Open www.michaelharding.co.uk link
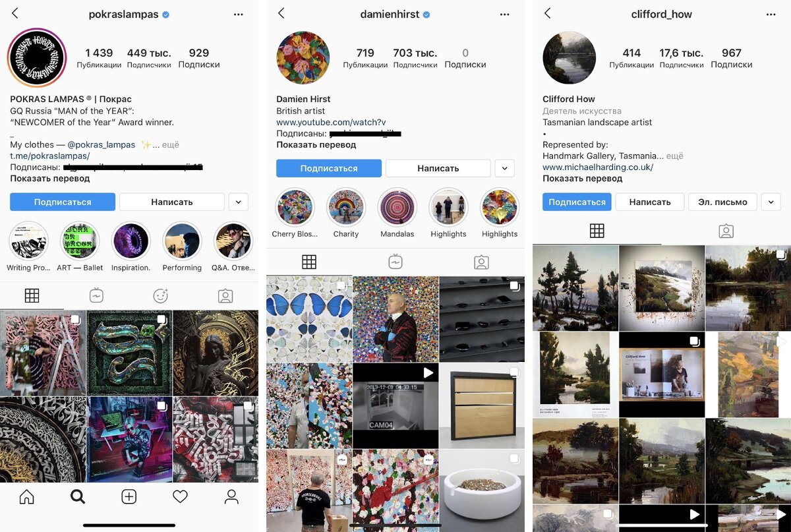Viewport: 791px width, 532px height. coord(598,167)
